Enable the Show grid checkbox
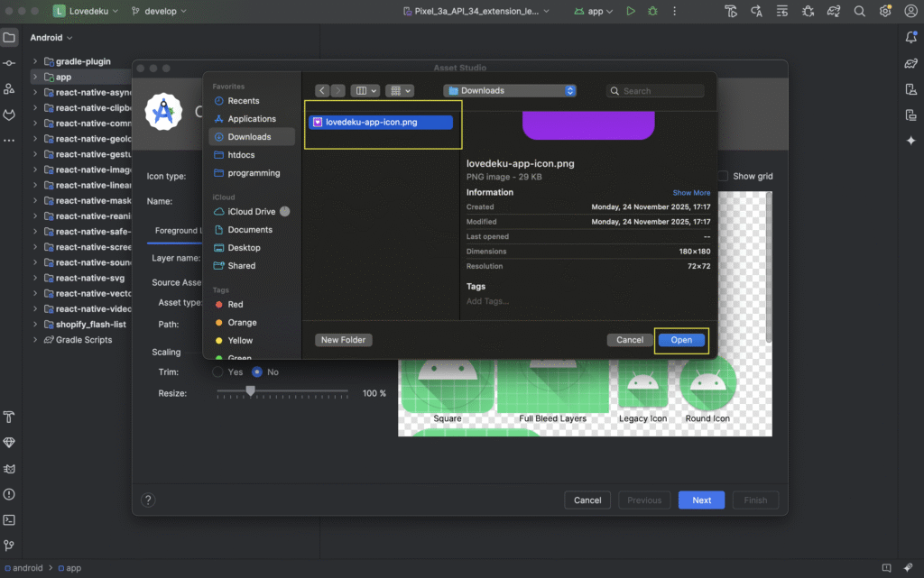924x578 pixels. [x=722, y=177]
